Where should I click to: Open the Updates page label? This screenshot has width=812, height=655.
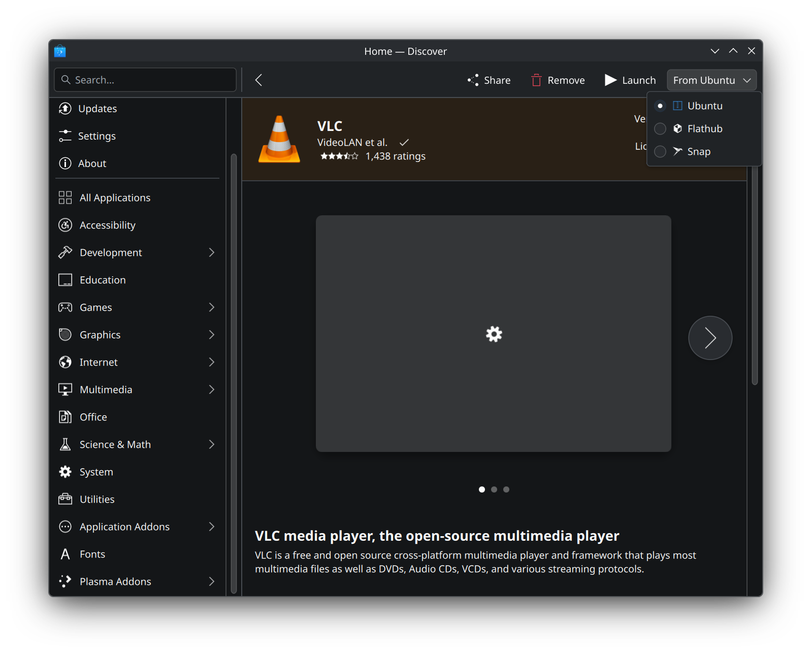coord(98,109)
